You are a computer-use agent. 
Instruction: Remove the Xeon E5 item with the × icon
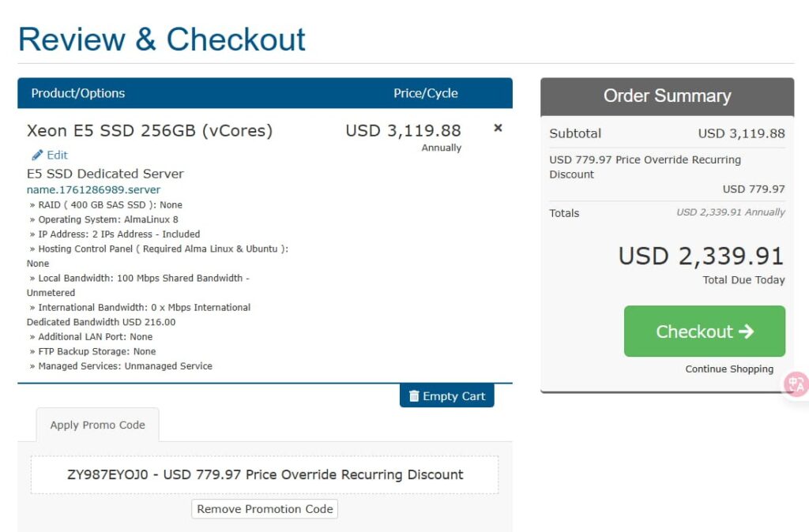498,128
